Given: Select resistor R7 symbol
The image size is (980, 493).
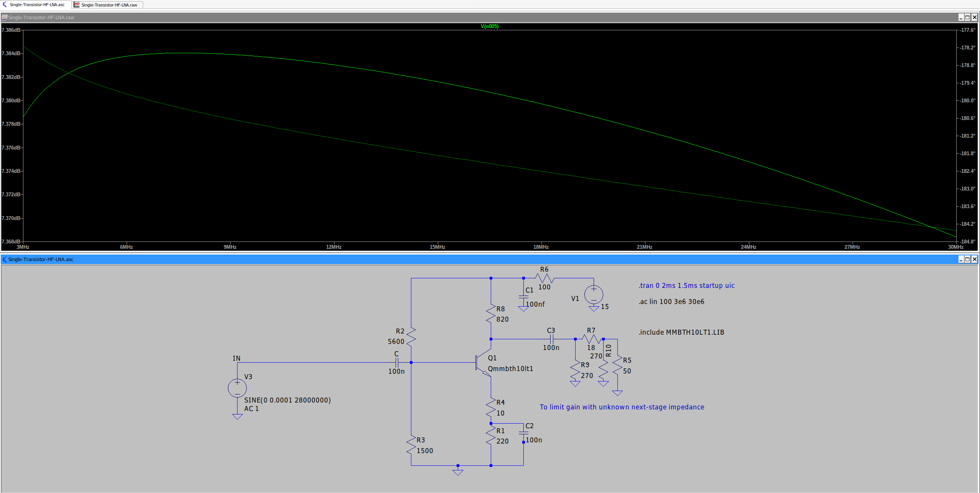Looking at the screenshot, I should (591, 339).
